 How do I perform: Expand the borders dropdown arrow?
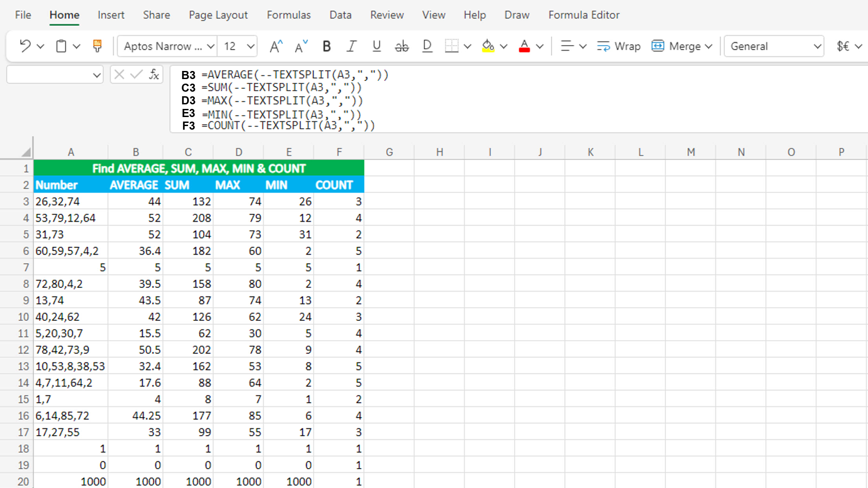pyautogui.click(x=467, y=46)
